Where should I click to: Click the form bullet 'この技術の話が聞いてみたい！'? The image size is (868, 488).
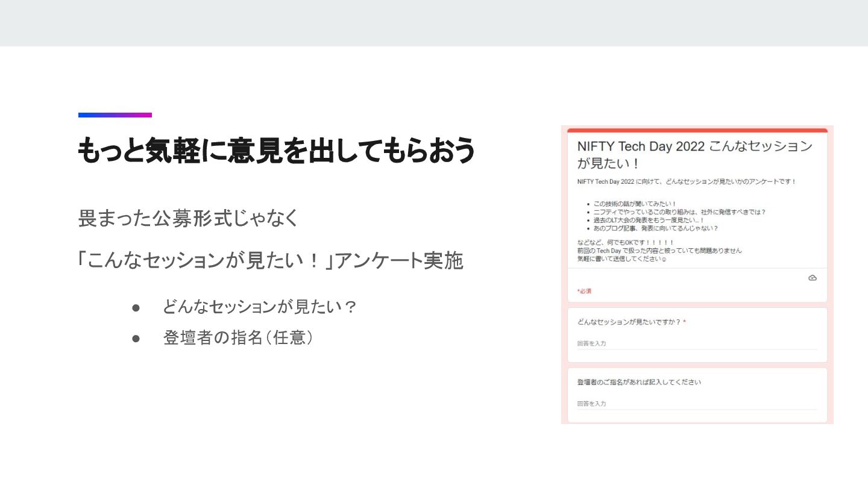pyautogui.click(x=635, y=204)
